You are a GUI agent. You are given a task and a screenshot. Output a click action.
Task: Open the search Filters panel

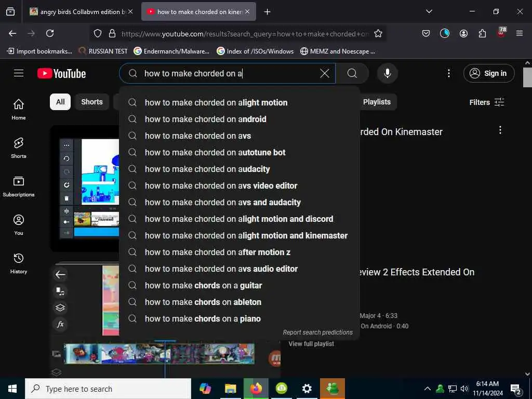(486, 102)
